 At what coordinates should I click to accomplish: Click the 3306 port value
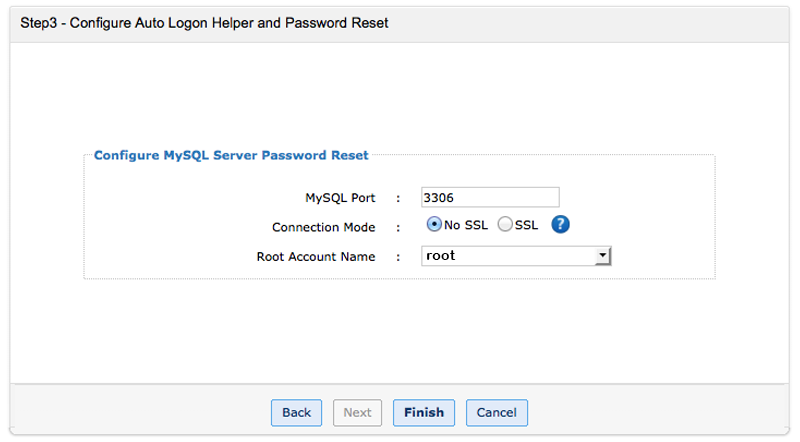(x=441, y=197)
